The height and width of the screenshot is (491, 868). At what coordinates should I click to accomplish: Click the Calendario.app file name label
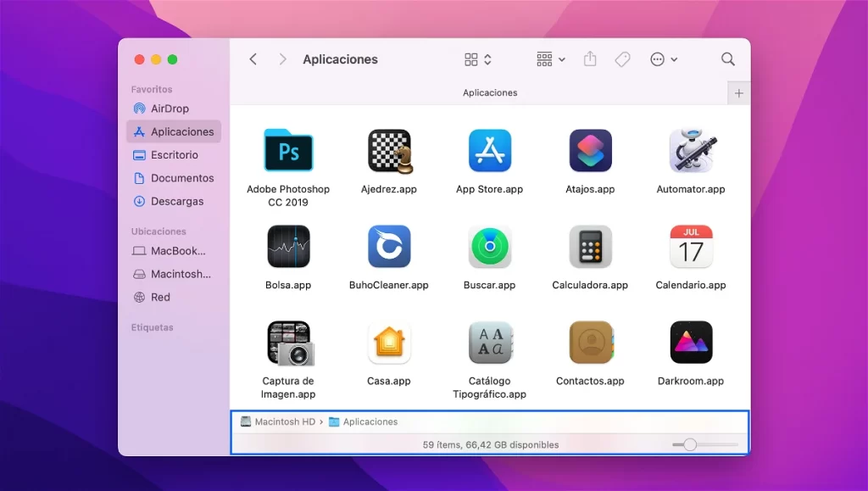[x=691, y=285]
